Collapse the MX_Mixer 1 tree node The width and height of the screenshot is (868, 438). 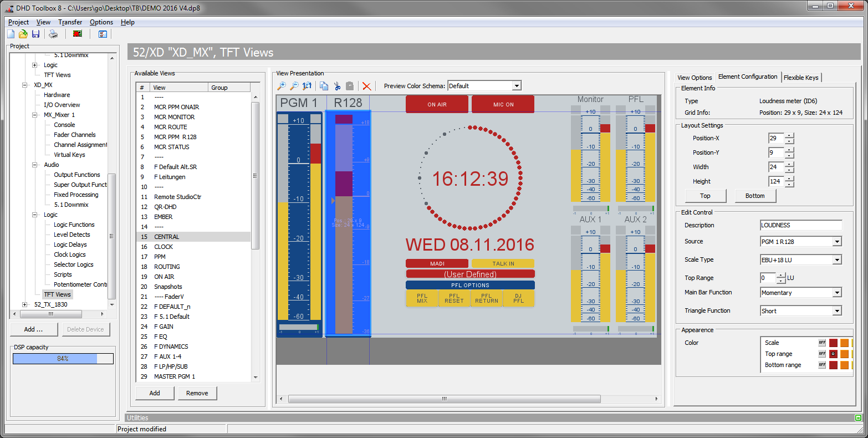tap(34, 115)
